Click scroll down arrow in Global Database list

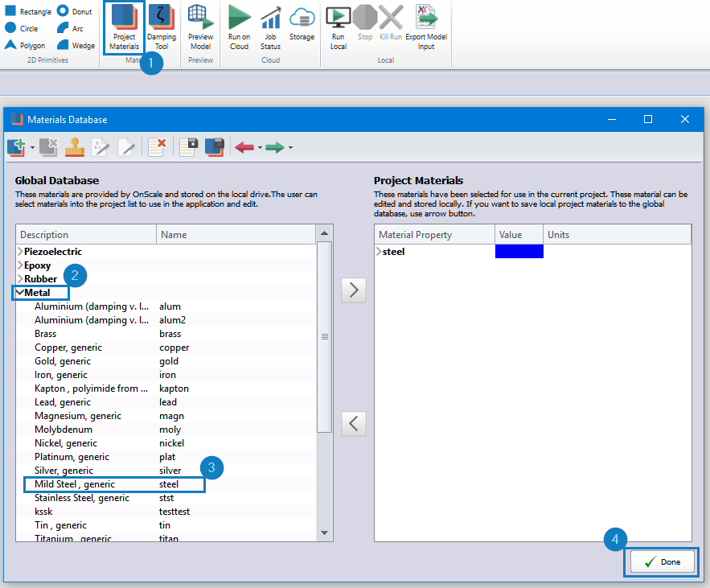coord(324,533)
